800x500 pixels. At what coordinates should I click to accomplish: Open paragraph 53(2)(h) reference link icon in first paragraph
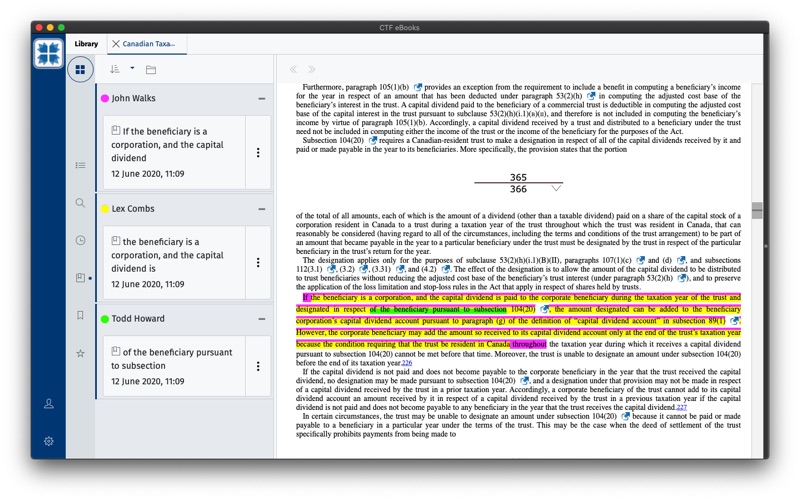(x=591, y=96)
